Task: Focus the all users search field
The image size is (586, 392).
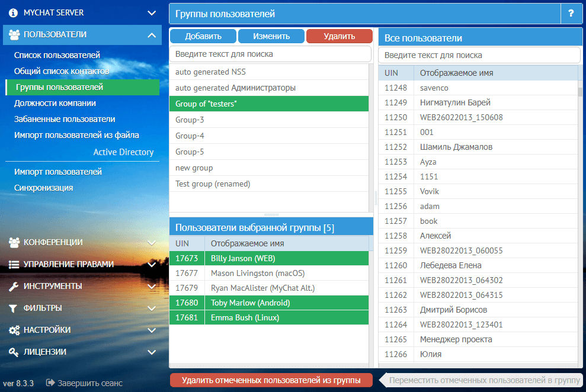Action: pos(479,55)
